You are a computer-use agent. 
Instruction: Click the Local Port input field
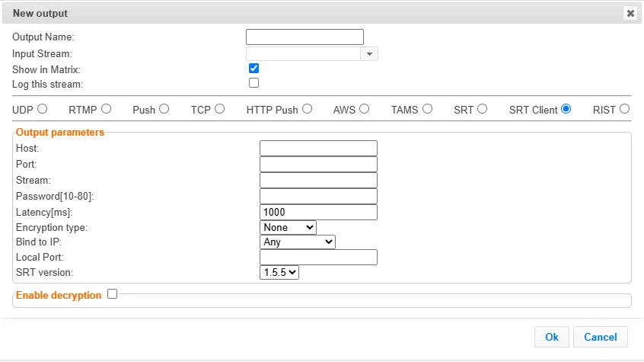(x=318, y=257)
